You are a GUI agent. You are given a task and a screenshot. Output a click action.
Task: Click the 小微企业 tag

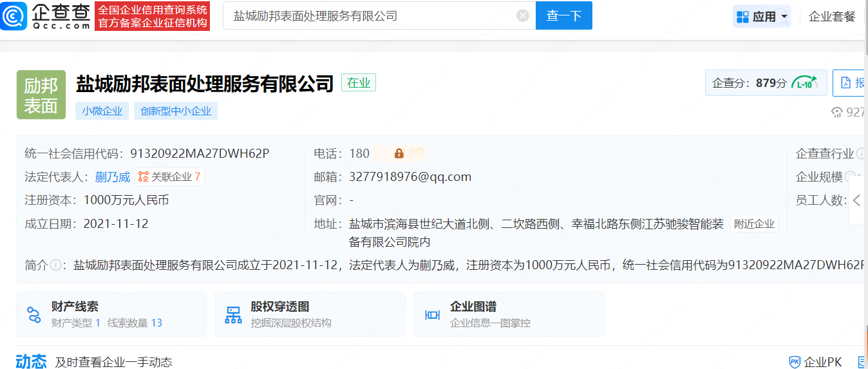[x=102, y=111]
